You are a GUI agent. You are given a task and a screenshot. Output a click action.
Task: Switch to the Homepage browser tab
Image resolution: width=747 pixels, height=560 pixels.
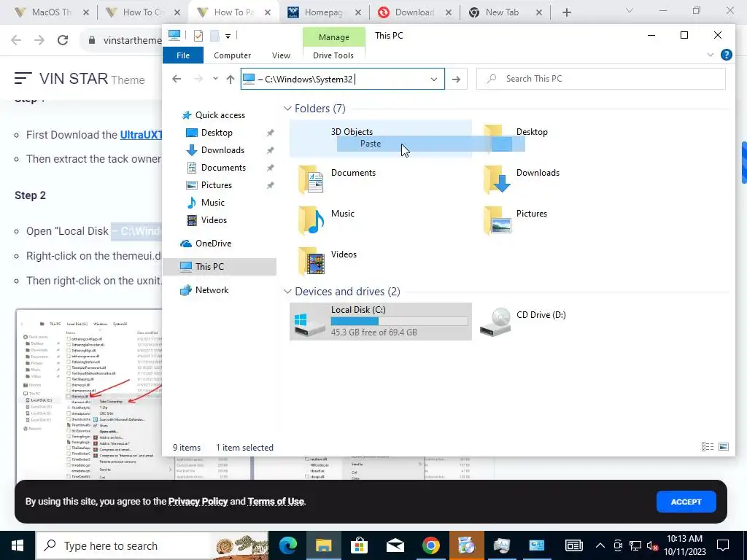[x=323, y=12]
